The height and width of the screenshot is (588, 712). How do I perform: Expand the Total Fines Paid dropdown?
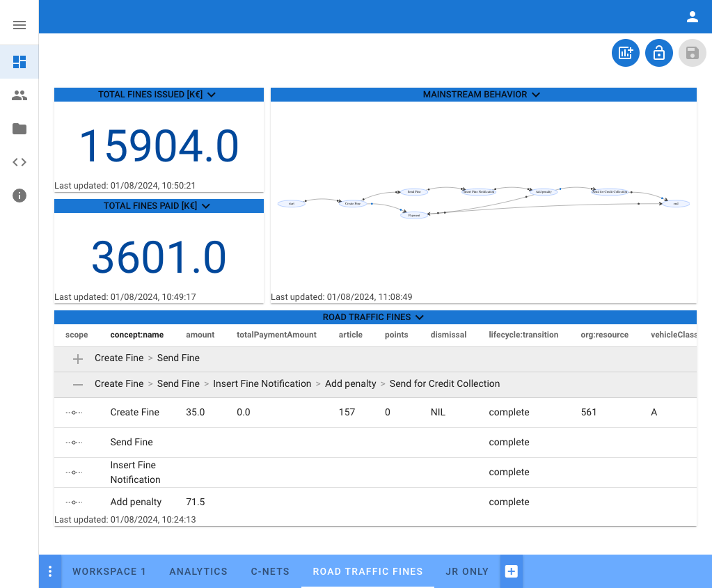(206, 206)
